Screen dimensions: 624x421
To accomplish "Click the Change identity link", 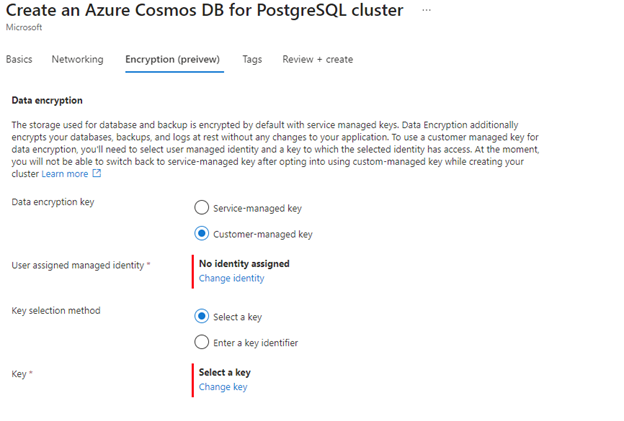I will pos(231,278).
